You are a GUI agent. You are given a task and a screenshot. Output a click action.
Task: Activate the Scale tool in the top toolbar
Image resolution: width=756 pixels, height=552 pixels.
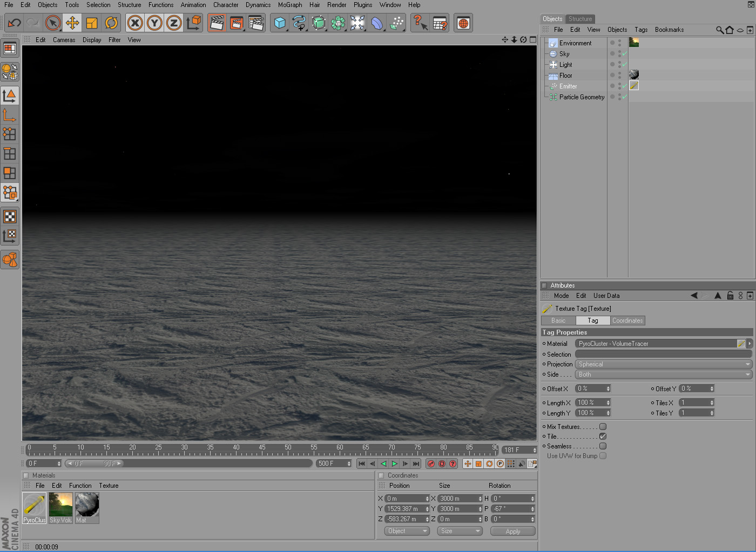[x=92, y=23]
